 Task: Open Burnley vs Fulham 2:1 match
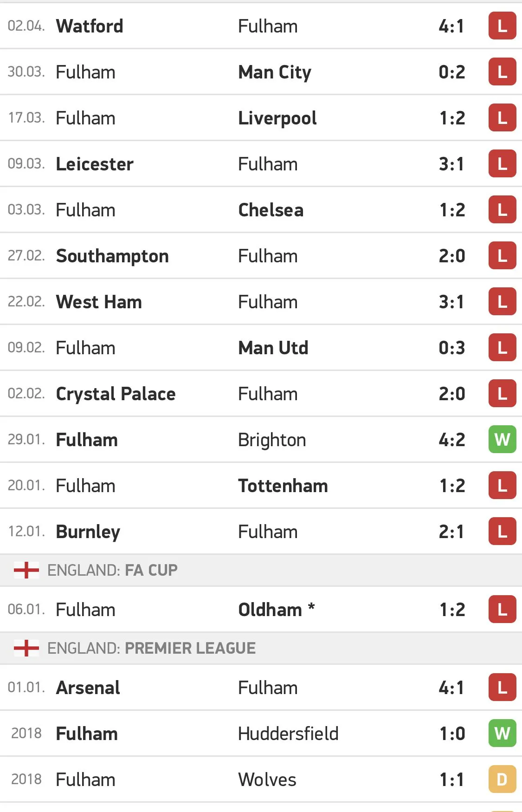[260, 532]
